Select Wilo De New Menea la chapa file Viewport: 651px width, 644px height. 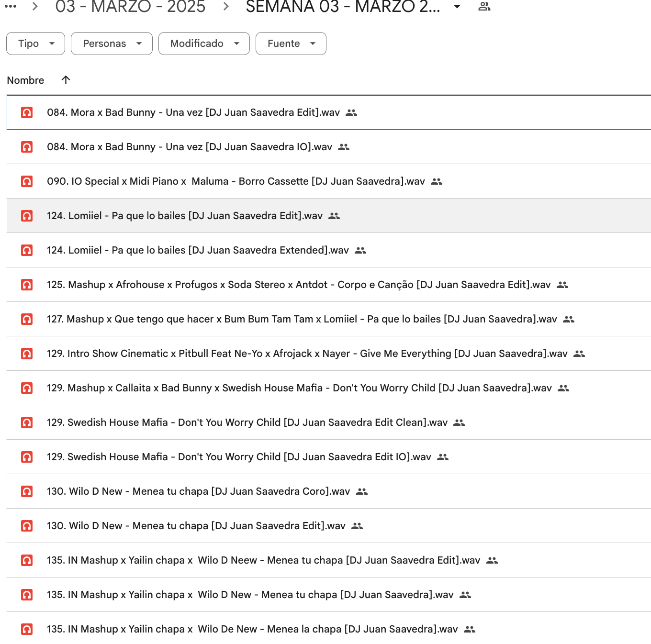tap(252, 629)
